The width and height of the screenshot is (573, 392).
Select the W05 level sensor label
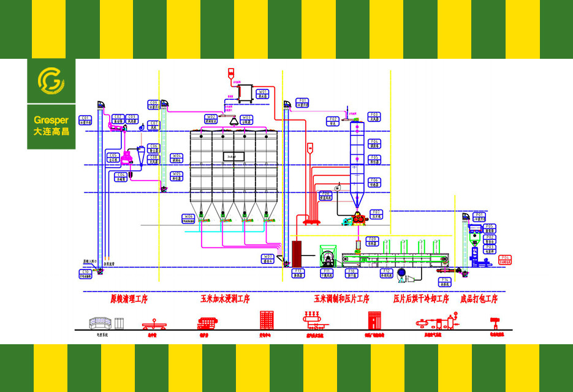176,176
